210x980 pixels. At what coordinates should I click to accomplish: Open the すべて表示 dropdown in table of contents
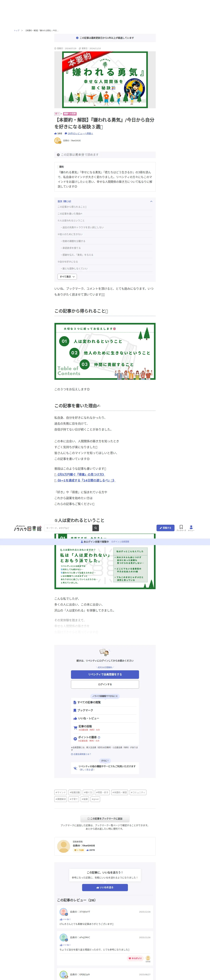67,277
